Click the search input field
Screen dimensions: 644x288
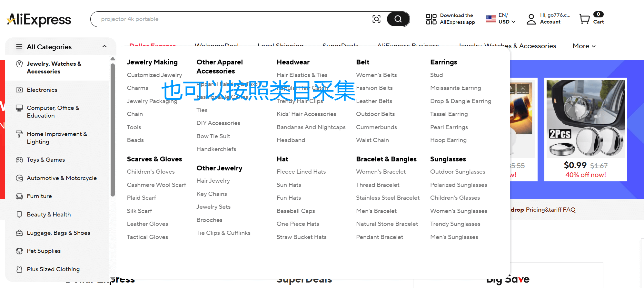coord(235,19)
